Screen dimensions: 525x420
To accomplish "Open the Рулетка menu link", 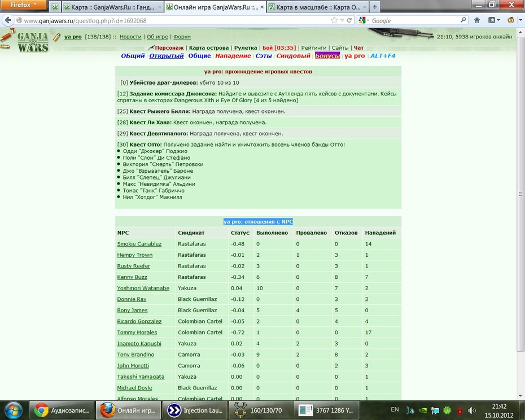I will [246, 47].
